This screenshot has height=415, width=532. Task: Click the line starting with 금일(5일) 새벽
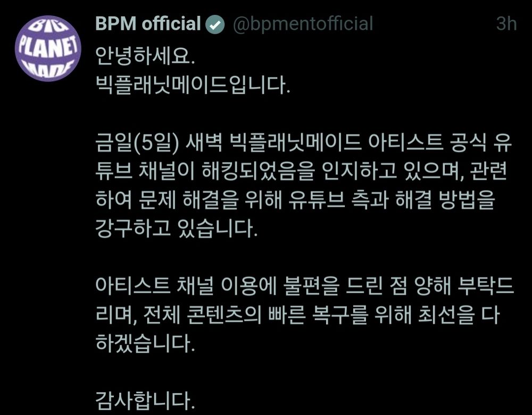(x=304, y=142)
